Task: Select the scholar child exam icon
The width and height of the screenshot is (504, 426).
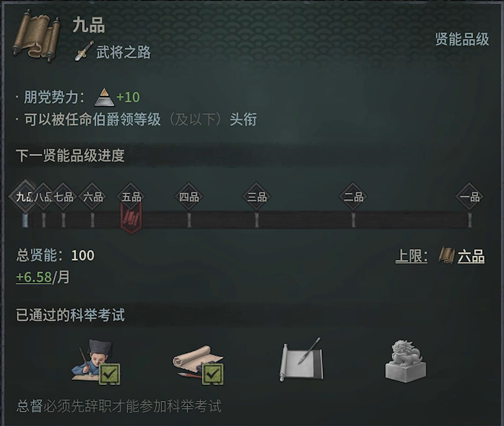Action: (96, 362)
